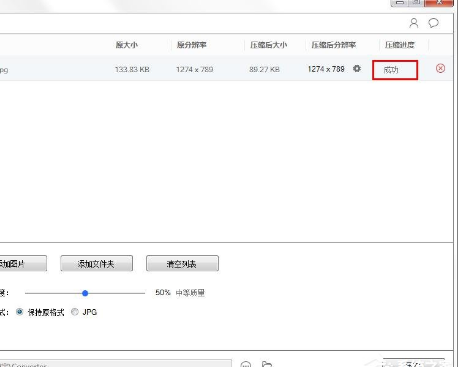The image size is (473, 367).
Task: Click the 添加图片 button
Action: click(x=22, y=264)
